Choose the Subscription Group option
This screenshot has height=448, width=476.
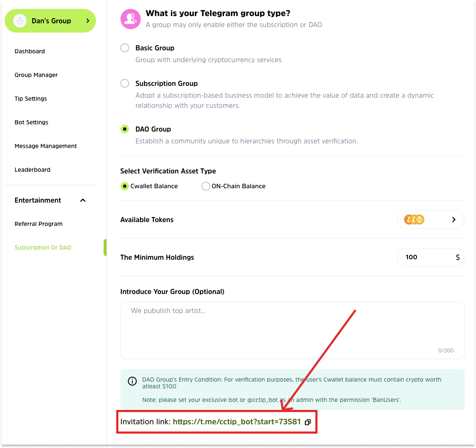pyautogui.click(x=125, y=83)
